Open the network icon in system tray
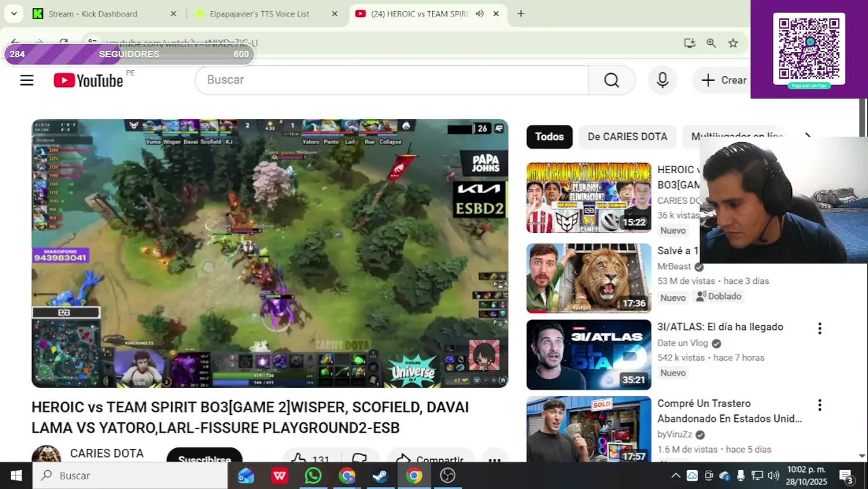The height and width of the screenshot is (489, 868). point(757,475)
